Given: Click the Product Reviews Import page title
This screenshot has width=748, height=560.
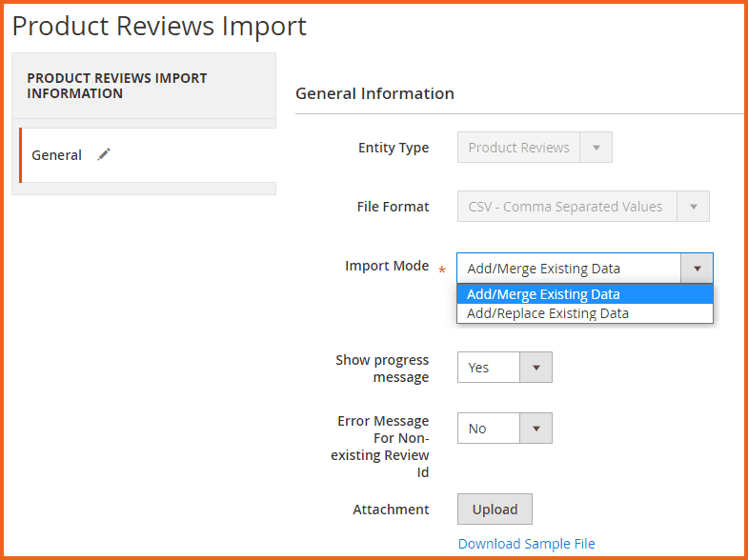Looking at the screenshot, I should click(159, 26).
